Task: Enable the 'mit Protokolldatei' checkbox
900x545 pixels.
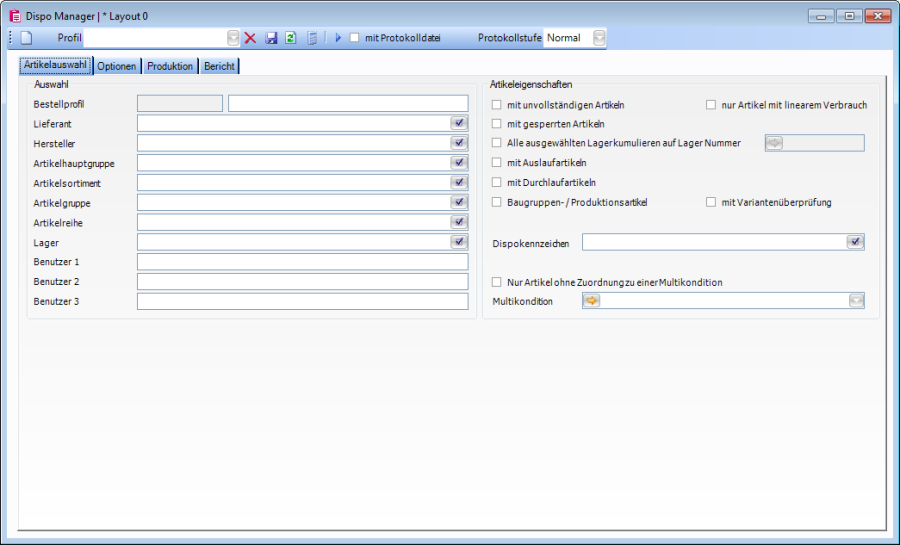Action: point(355,38)
